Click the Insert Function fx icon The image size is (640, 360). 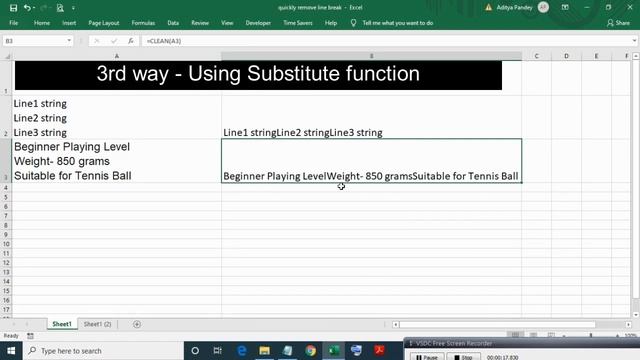coord(131,41)
